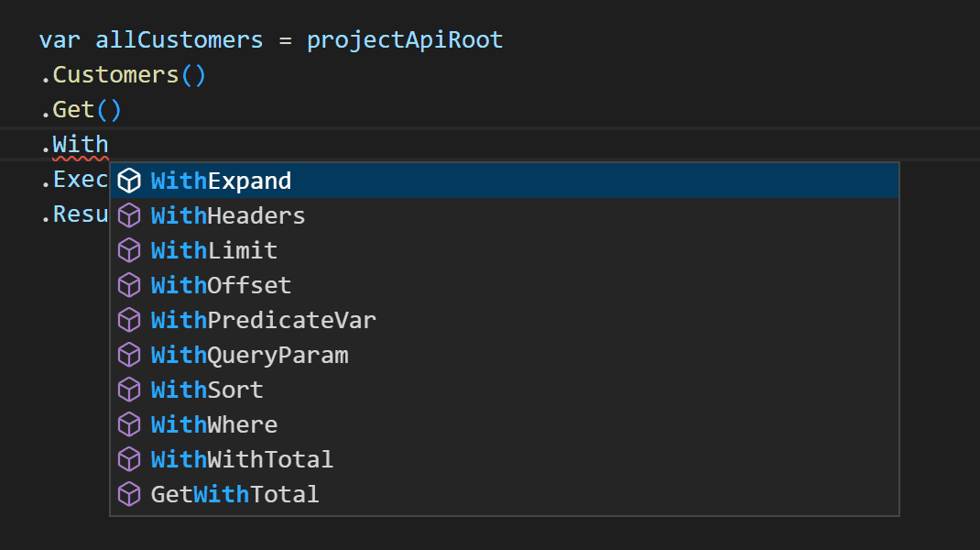Pick the WithLimit completion entry

[214, 250]
